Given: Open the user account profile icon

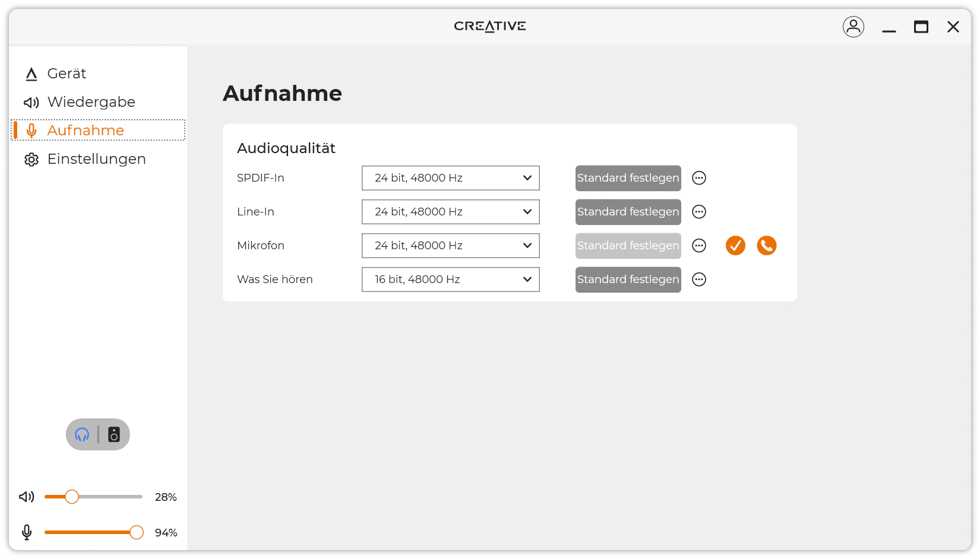Looking at the screenshot, I should coord(853,27).
